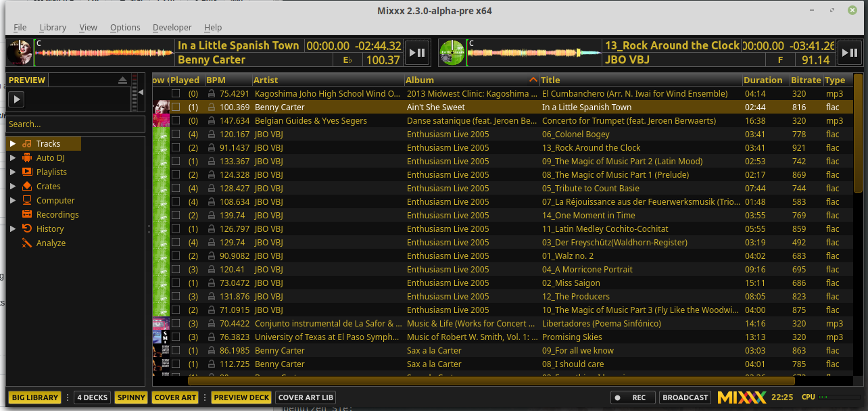This screenshot has width=868, height=411.
Task: Click BPM lock icon for 91.1437 row
Action: pyautogui.click(x=212, y=148)
